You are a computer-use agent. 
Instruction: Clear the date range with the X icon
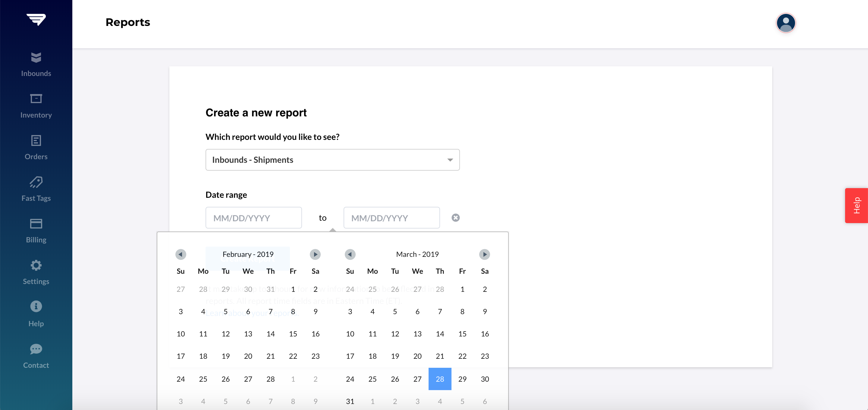click(x=456, y=218)
